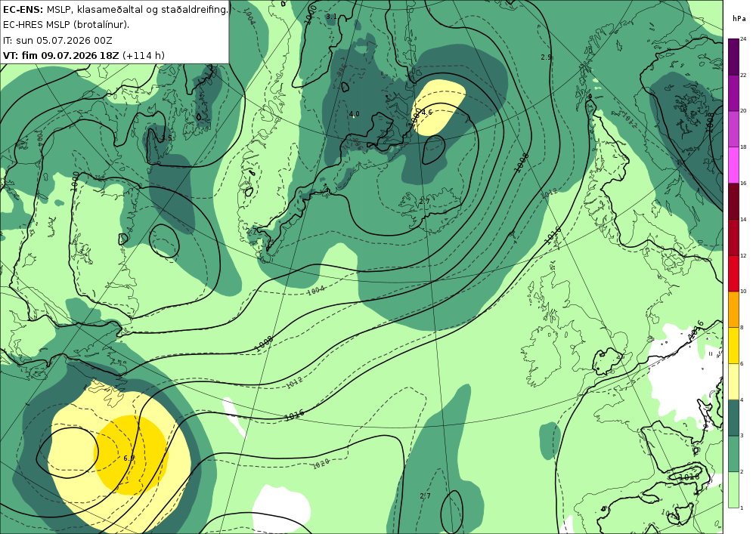Viewport: 756px width, 534px height.
Task: Click the 2.9 spread value on the map
Action: click(x=547, y=57)
